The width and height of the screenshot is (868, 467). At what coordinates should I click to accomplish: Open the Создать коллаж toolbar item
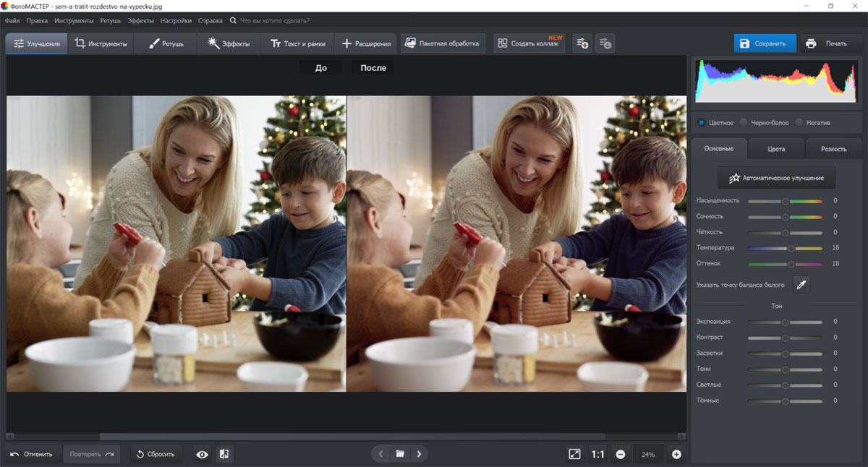[x=529, y=43]
